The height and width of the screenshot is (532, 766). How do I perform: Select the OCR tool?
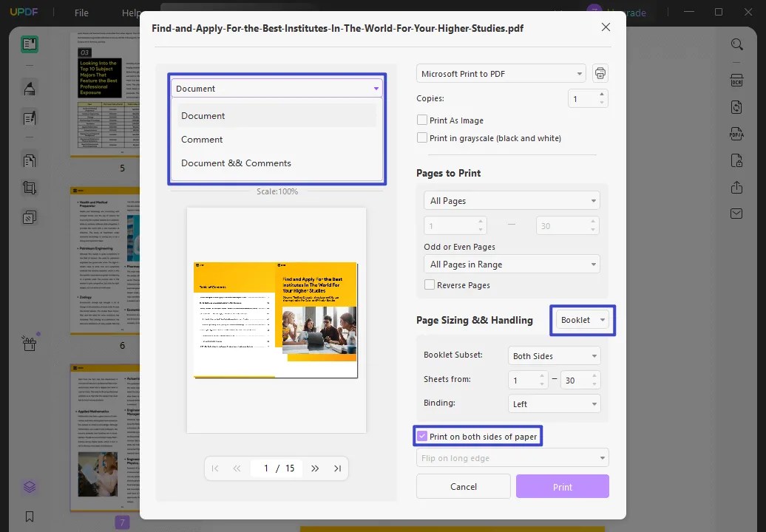736,81
